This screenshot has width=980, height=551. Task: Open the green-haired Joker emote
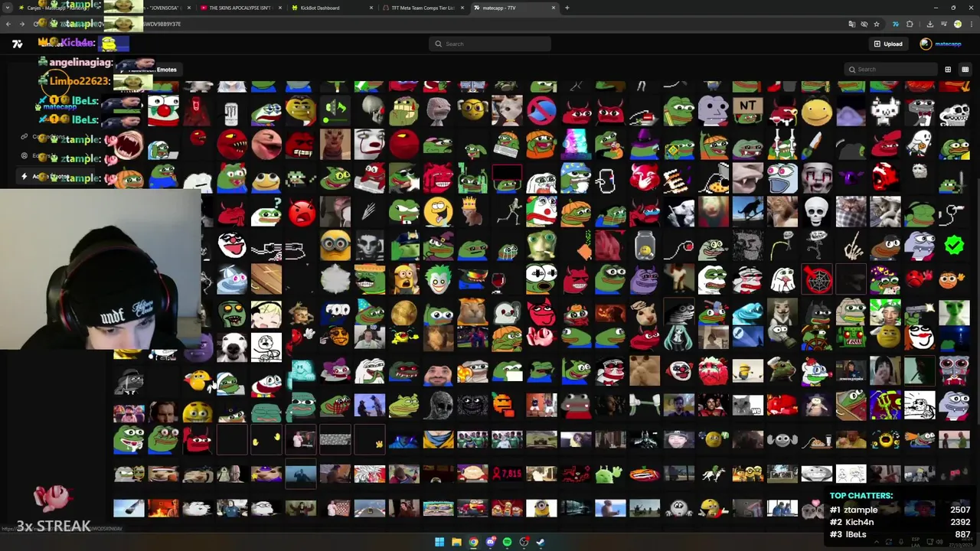[x=438, y=279]
